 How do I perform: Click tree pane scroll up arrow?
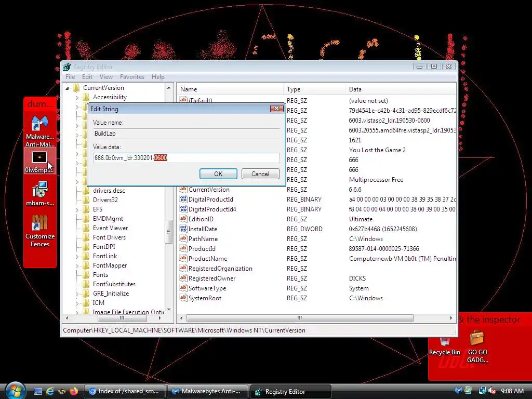coord(169,88)
